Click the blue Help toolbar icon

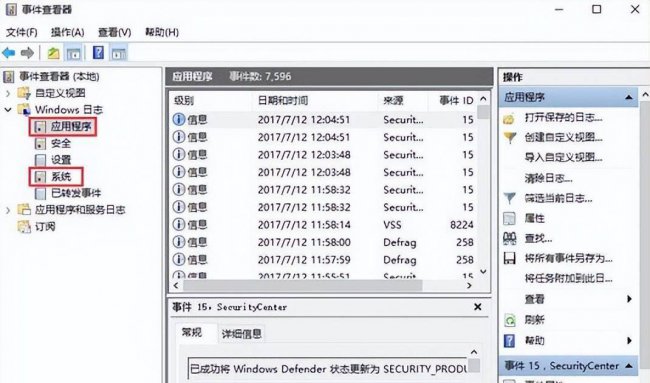point(98,53)
